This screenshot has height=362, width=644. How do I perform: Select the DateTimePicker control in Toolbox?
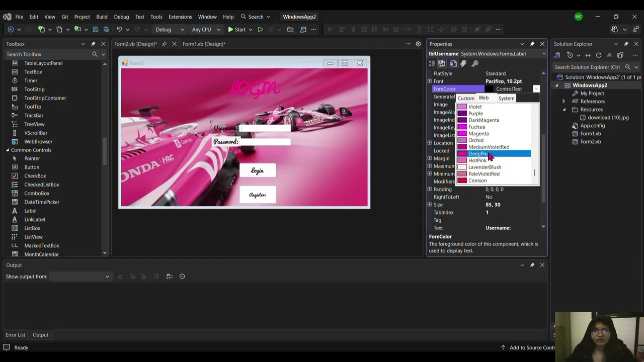click(42, 202)
